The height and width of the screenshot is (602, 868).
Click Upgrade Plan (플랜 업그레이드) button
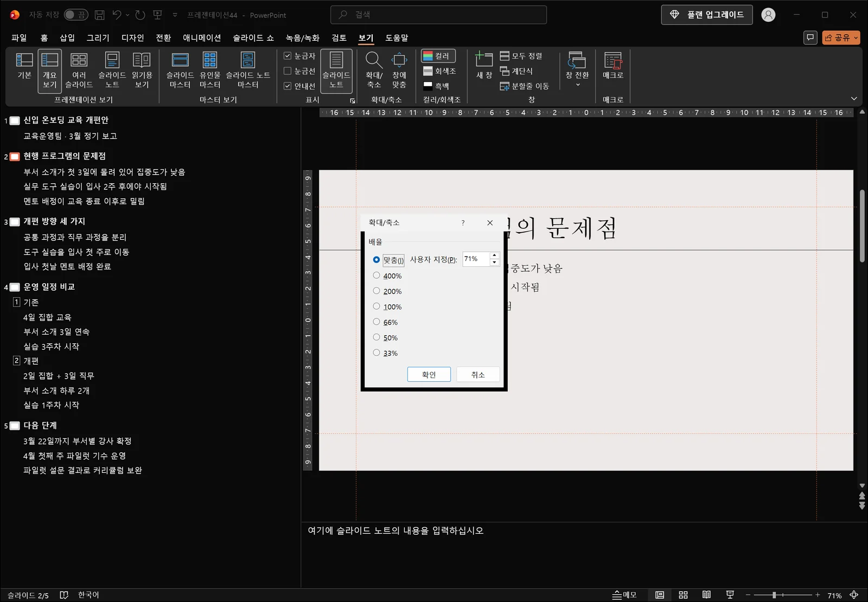[x=707, y=15]
